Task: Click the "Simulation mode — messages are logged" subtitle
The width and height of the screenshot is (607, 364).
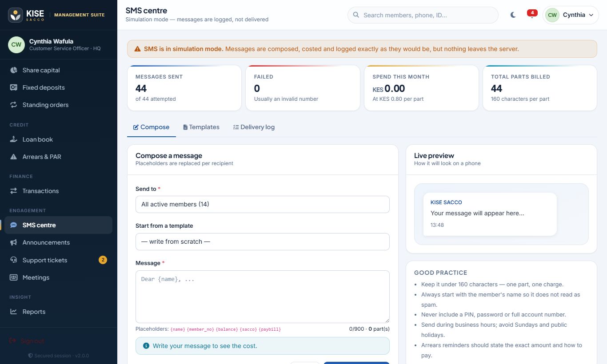Action: pyautogui.click(x=197, y=20)
